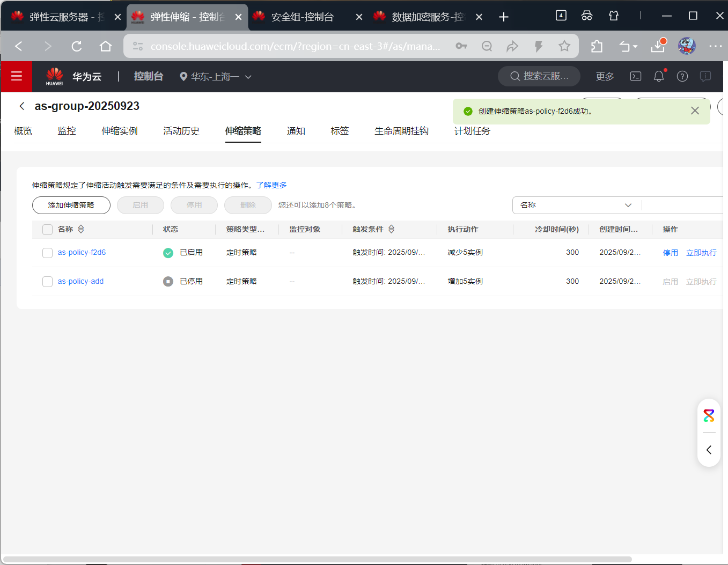This screenshot has height=565, width=728.
Task: Expand the collapsed right side panel arrow
Action: pos(709,450)
